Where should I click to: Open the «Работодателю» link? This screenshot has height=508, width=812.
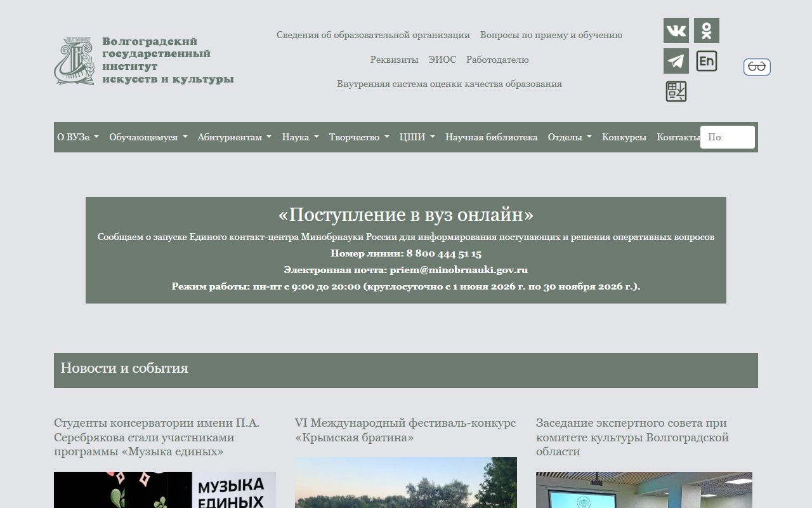tap(497, 60)
